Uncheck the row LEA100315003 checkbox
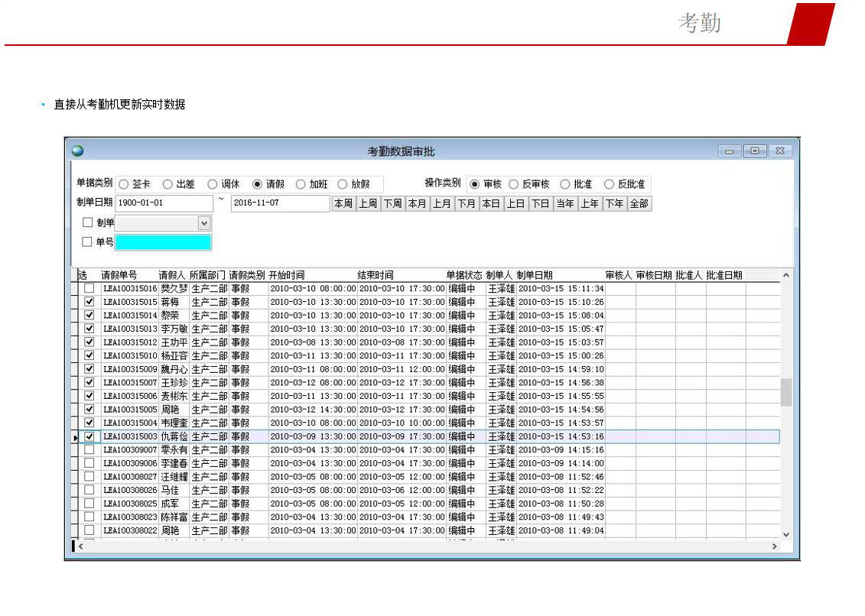 click(x=89, y=436)
